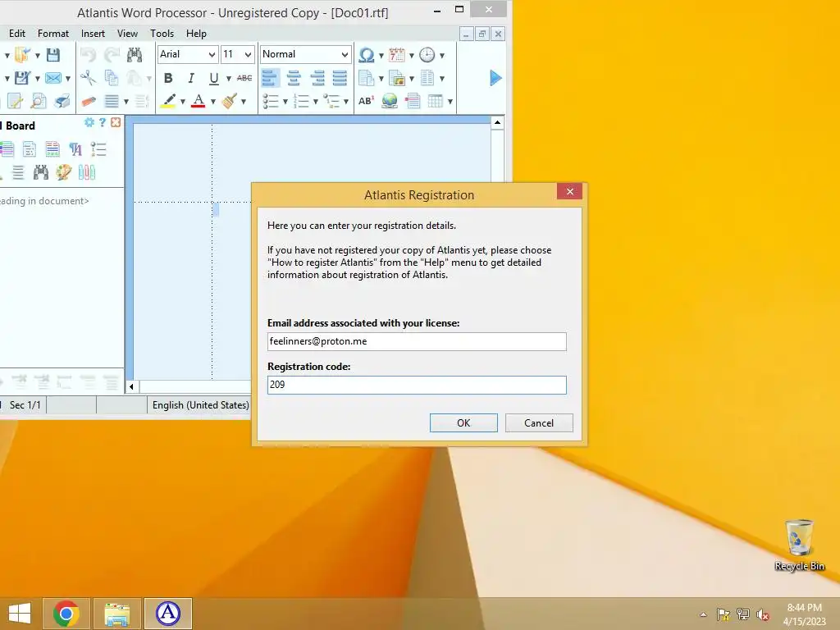
Task: Click the vertical scrollbar up arrow
Action: pos(497,123)
